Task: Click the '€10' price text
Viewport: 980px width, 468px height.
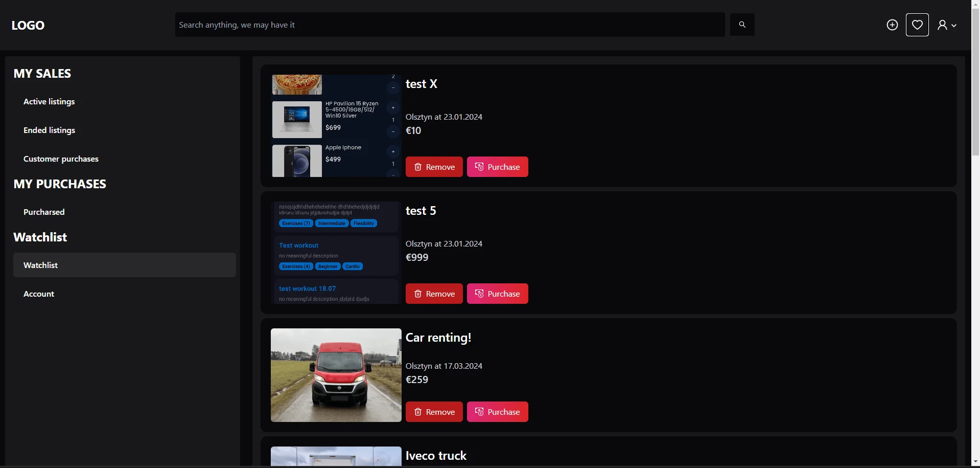Action: click(413, 130)
